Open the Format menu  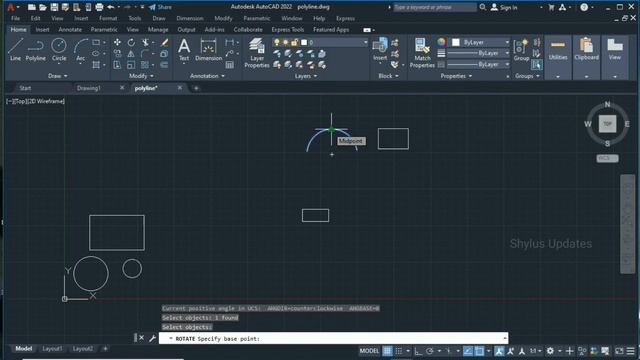108,18
